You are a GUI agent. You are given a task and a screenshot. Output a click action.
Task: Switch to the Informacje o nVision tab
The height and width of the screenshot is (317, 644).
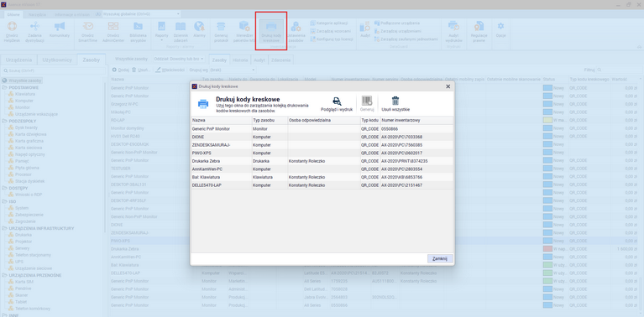point(72,14)
